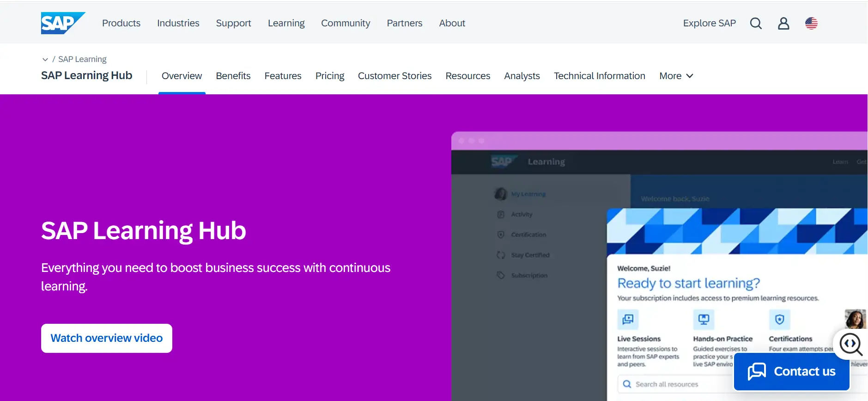This screenshot has height=401, width=868.
Task: Open the Support menu
Action: tap(233, 23)
